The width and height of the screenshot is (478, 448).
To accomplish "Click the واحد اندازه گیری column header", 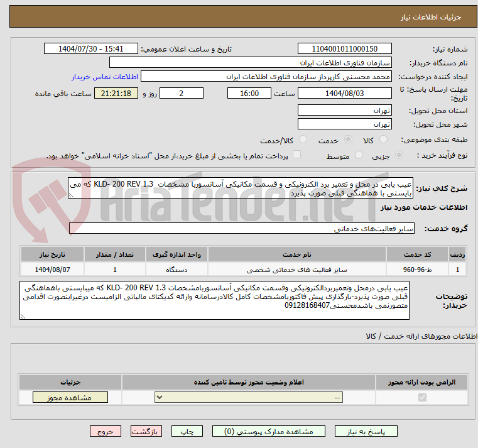I will (177, 254).
